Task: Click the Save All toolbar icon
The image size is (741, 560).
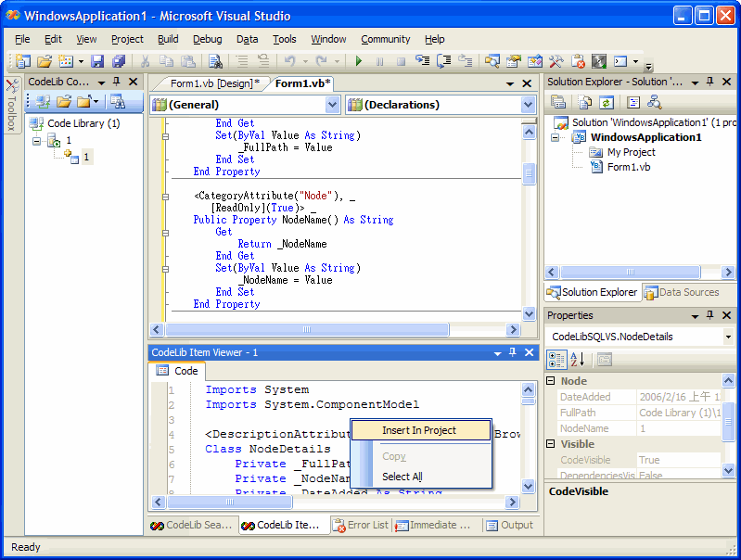Action: [119, 61]
